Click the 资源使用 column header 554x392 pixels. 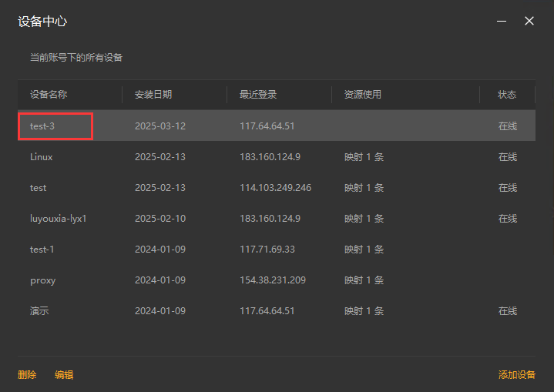tap(363, 94)
